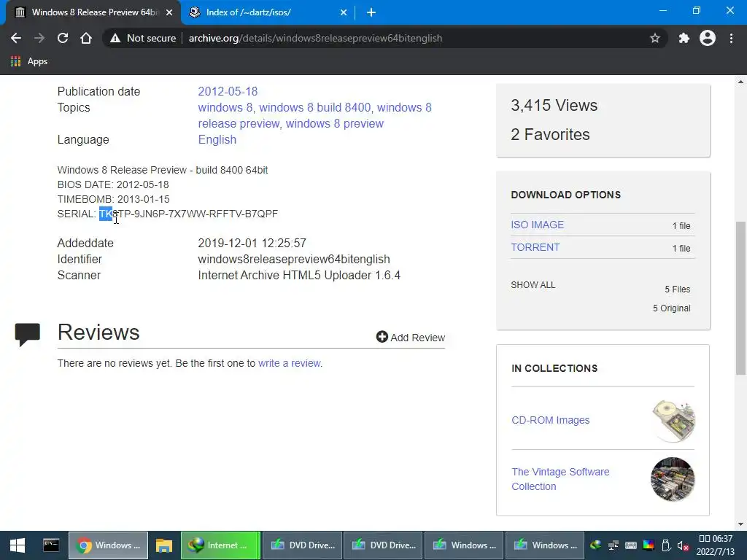747x560 pixels.
Task: Click the 2 Favorites text
Action: point(550,134)
